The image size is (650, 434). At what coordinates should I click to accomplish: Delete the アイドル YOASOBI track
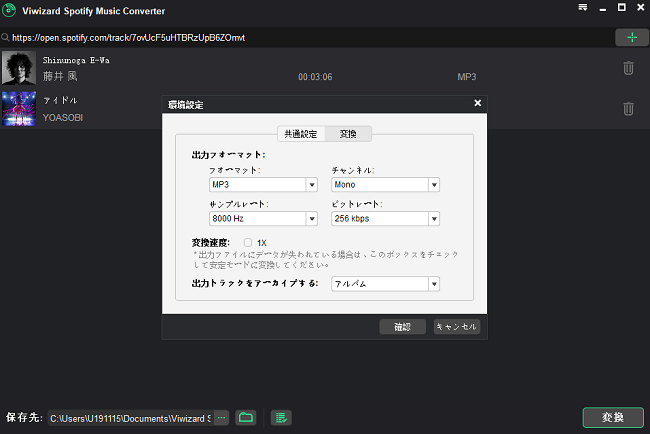[x=628, y=109]
